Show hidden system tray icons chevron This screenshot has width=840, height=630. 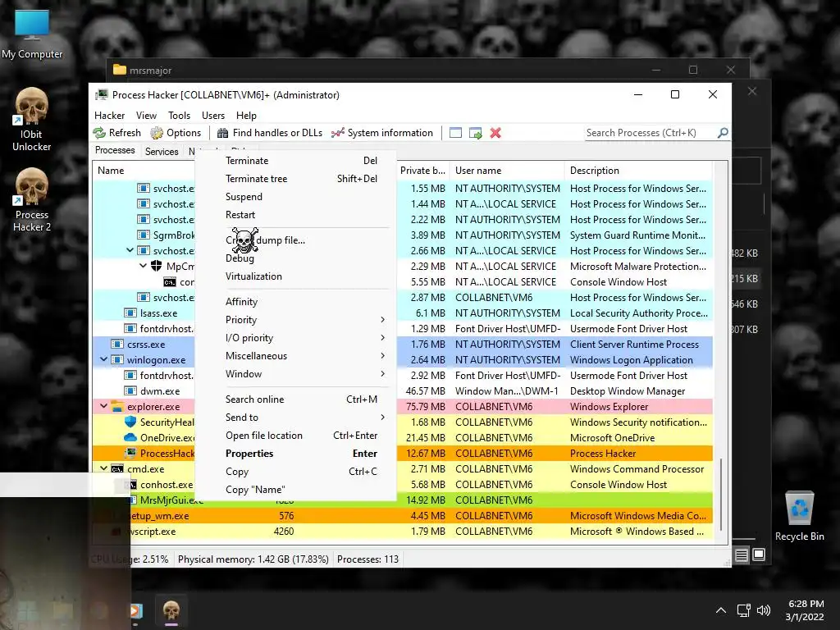pyautogui.click(x=721, y=610)
